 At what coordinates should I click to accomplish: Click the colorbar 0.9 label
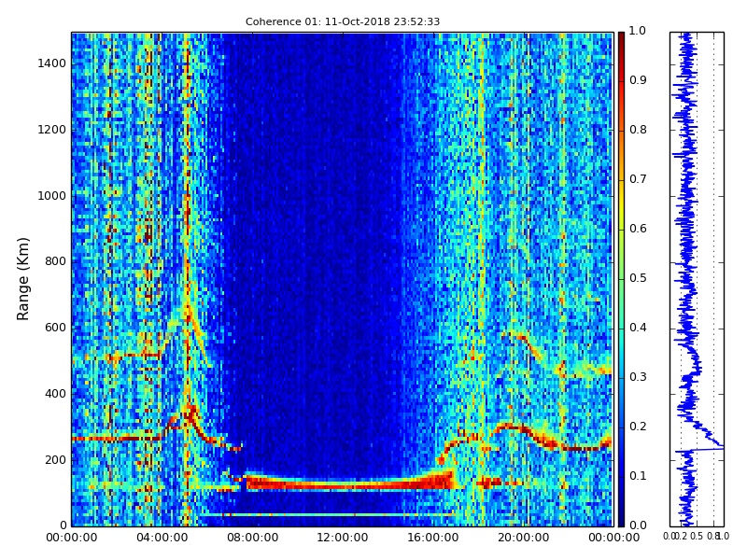point(638,80)
